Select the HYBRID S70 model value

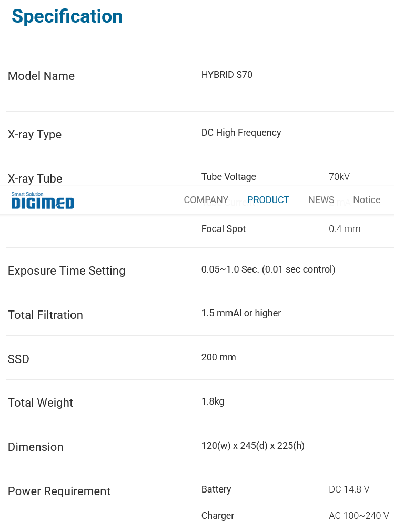coord(227,75)
